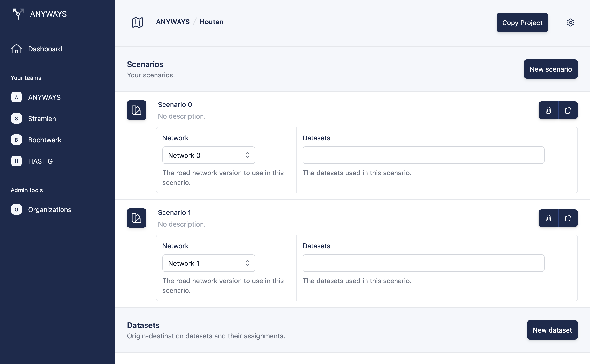The image size is (590, 364).
Task: Click the Scenario 0 swatch-book icon
Action: [x=137, y=110]
